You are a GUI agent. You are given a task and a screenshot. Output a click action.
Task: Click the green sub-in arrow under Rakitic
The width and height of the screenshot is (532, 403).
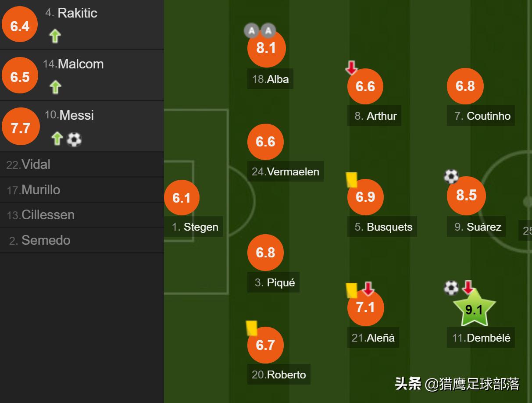click(55, 36)
